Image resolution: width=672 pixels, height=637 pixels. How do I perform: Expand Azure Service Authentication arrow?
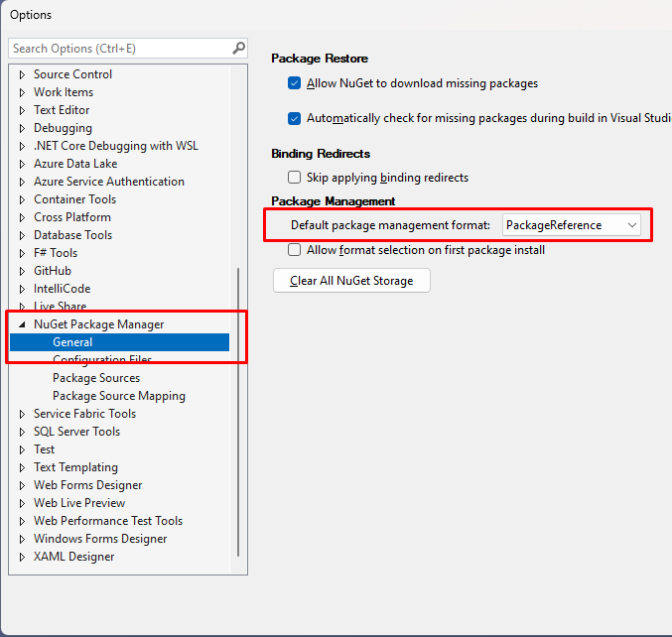(22, 182)
